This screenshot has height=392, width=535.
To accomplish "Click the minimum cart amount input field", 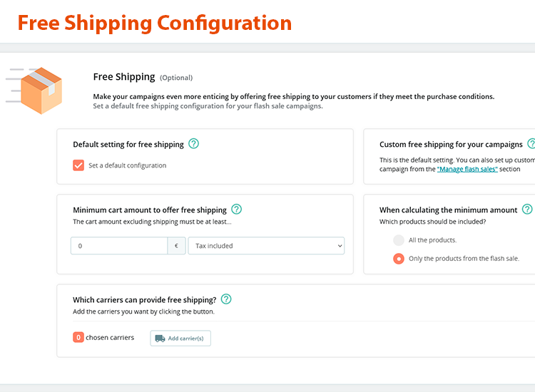I will click(x=119, y=246).
